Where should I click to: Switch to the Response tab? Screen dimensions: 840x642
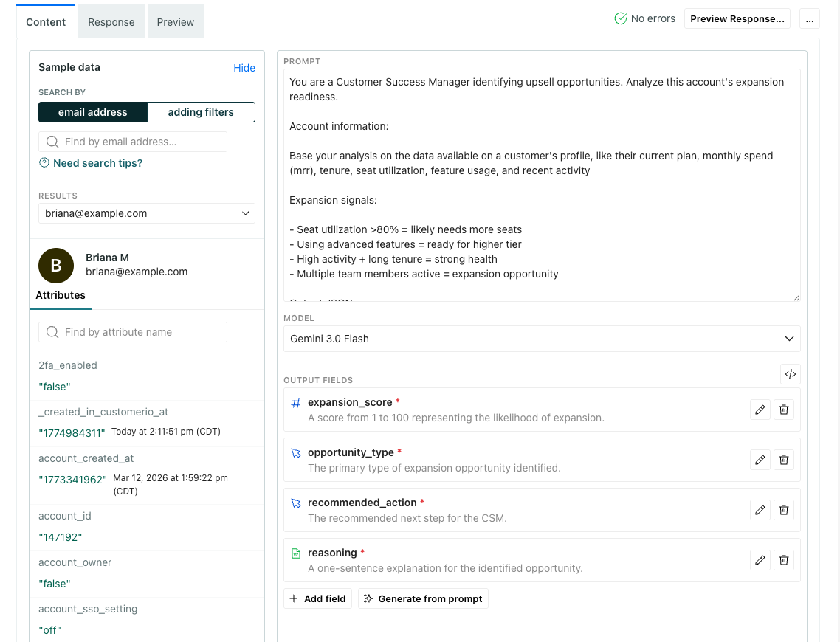(x=111, y=21)
